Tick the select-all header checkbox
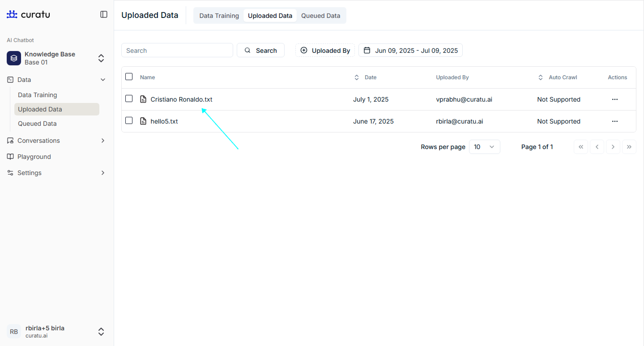644x346 pixels. point(129,77)
